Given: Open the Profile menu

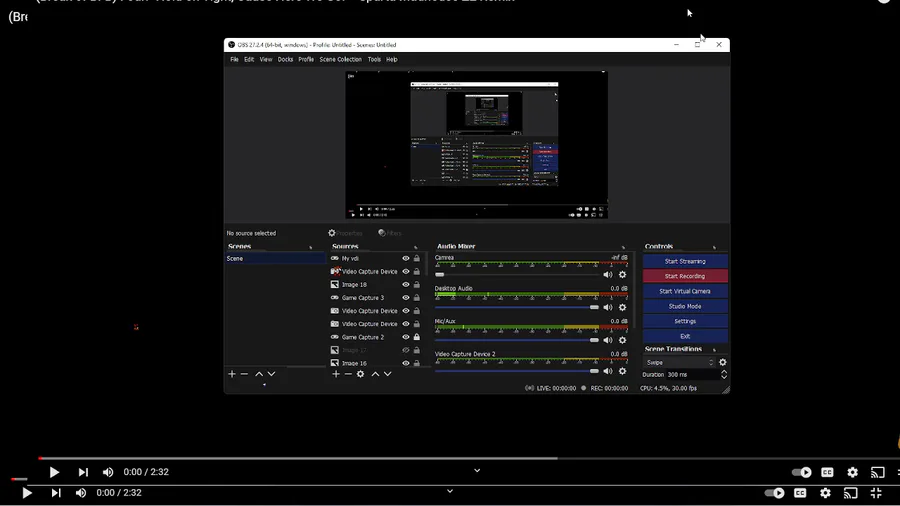Looking at the screenshot, I should pos(306,60).
